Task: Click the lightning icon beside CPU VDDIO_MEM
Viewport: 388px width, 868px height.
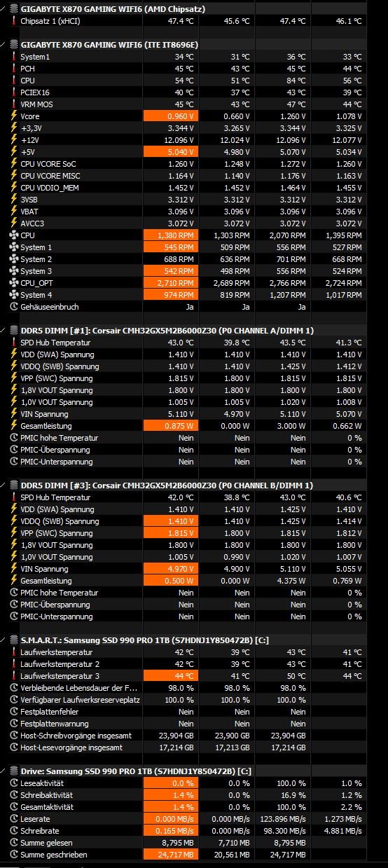Action: tap(14, 188)
